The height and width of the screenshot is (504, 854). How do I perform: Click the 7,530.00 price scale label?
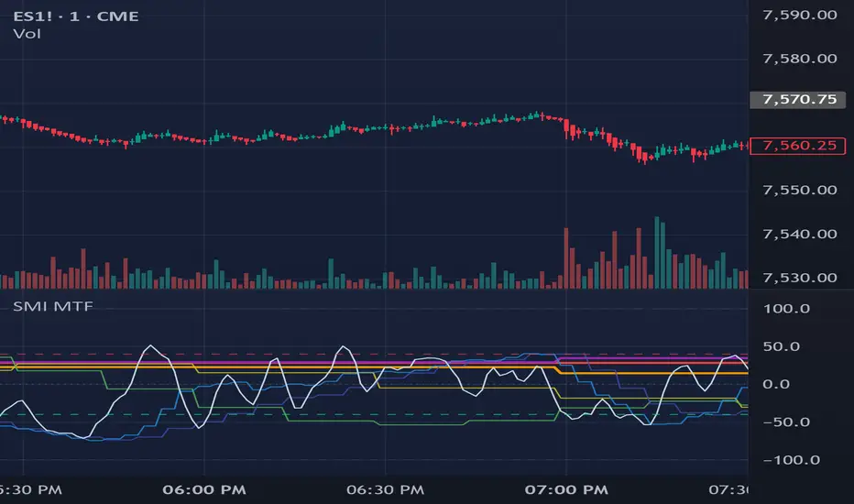[x=800, y=278]
